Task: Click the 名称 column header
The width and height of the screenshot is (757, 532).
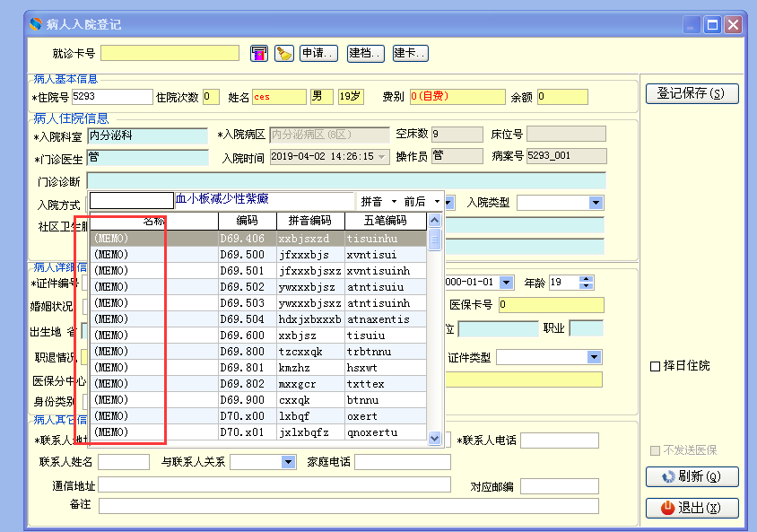Action: (x=154, y=221)
